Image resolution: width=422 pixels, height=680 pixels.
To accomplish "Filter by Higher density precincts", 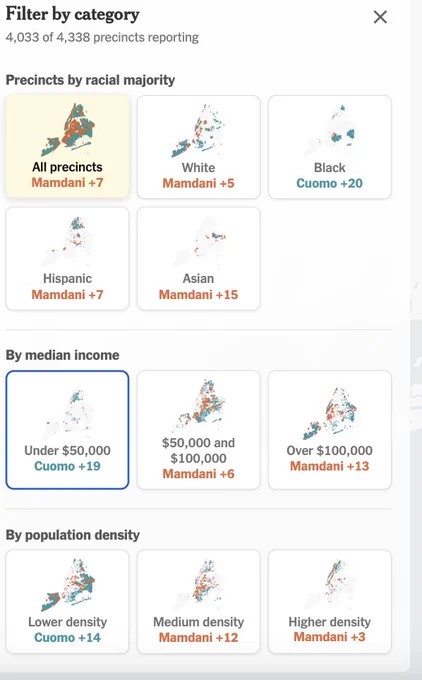I will point(330,602).
